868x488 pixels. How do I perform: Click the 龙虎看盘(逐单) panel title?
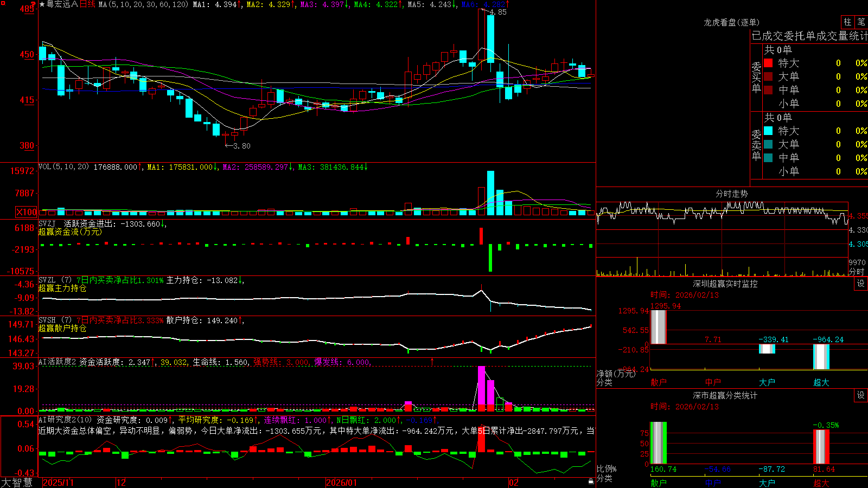(731, 22)
